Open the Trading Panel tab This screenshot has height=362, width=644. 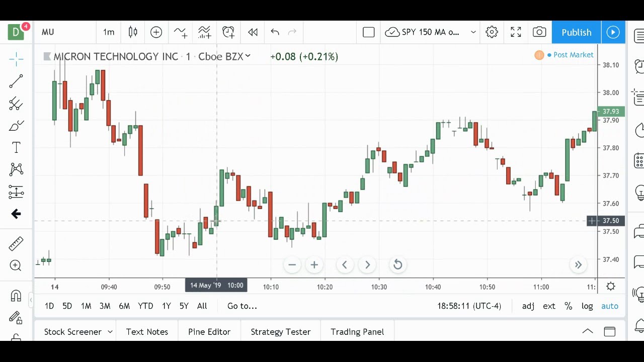(x=357, y=332)
